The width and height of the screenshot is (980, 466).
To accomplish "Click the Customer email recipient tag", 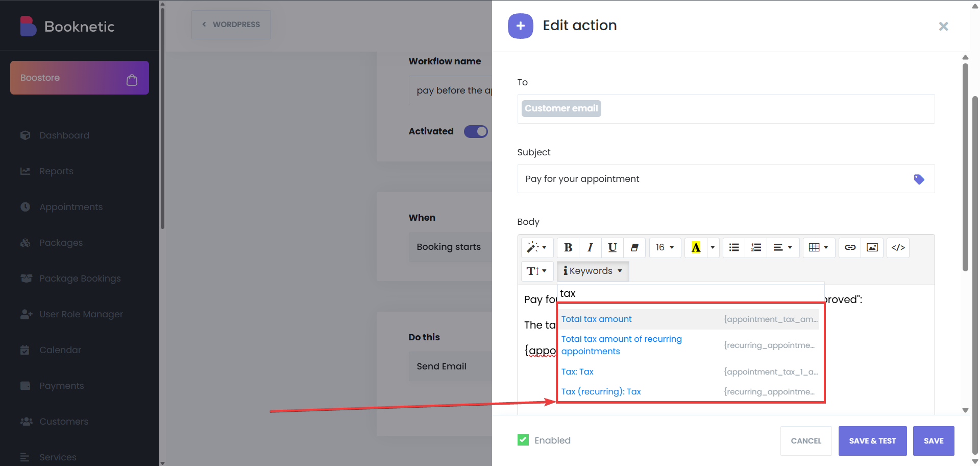I will (x=561, y=108).
